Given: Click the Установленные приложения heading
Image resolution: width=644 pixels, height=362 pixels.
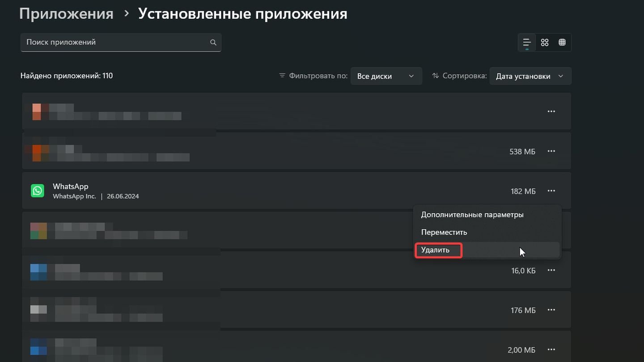Looking at the screenshot, I should click(243, 14).
